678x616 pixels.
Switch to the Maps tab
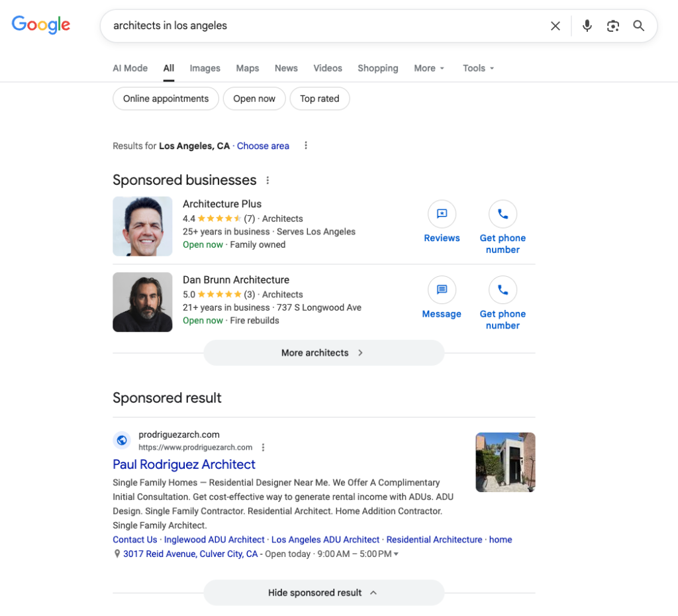248,68
